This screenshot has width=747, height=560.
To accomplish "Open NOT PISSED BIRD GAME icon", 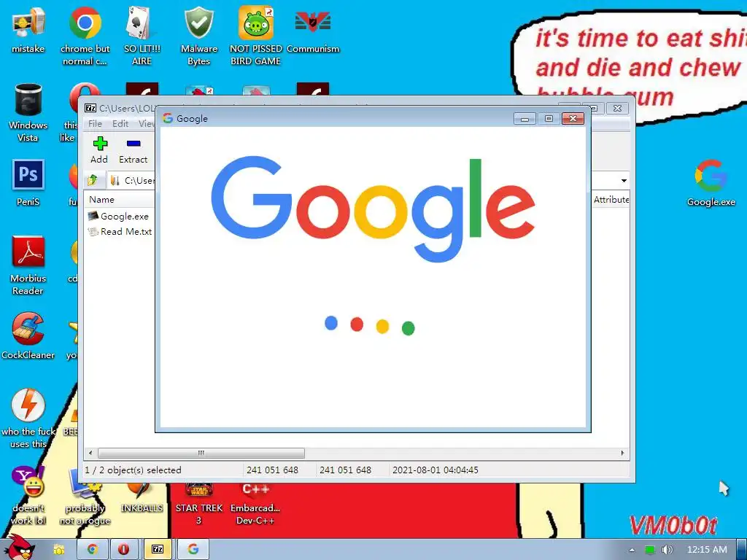I will (256, 36).
